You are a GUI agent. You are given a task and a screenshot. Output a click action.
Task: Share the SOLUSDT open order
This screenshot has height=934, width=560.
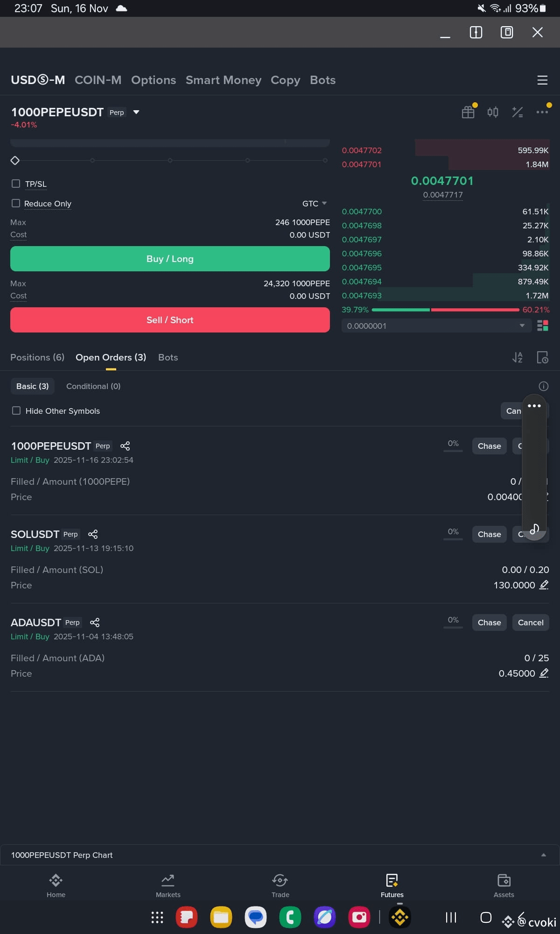(93, 534)
